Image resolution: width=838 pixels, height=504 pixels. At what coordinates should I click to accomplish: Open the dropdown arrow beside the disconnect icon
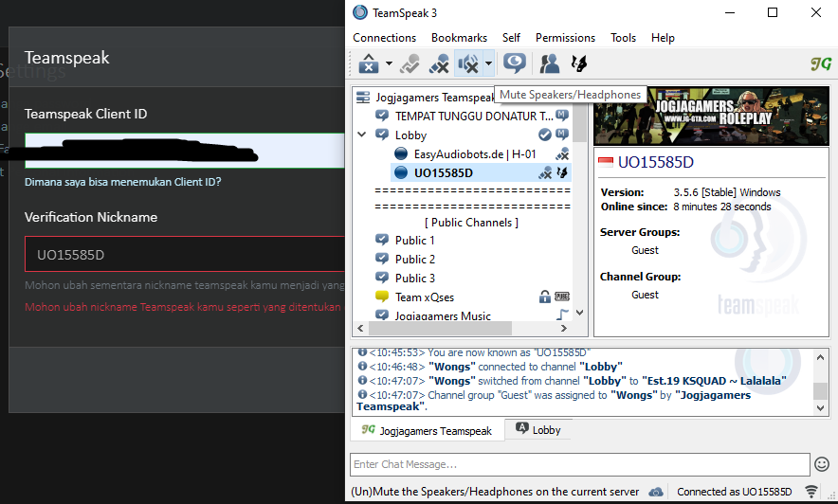pos(389,63)
